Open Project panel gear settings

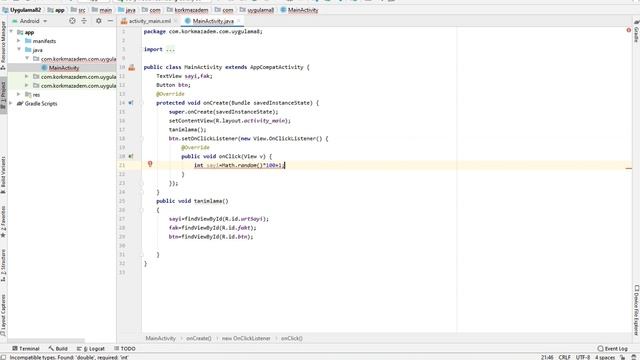coord(99,21)
